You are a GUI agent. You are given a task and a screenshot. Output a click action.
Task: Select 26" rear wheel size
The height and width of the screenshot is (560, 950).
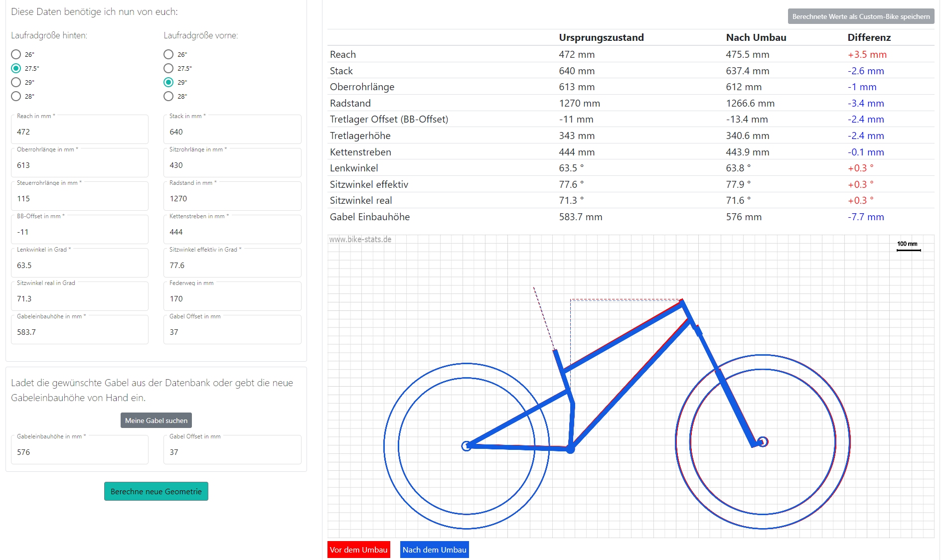(x=16, y=54)
